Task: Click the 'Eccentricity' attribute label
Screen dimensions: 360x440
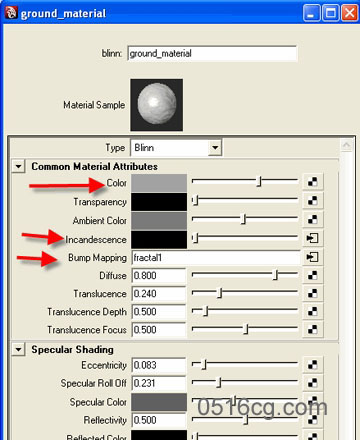Action: 104,365
